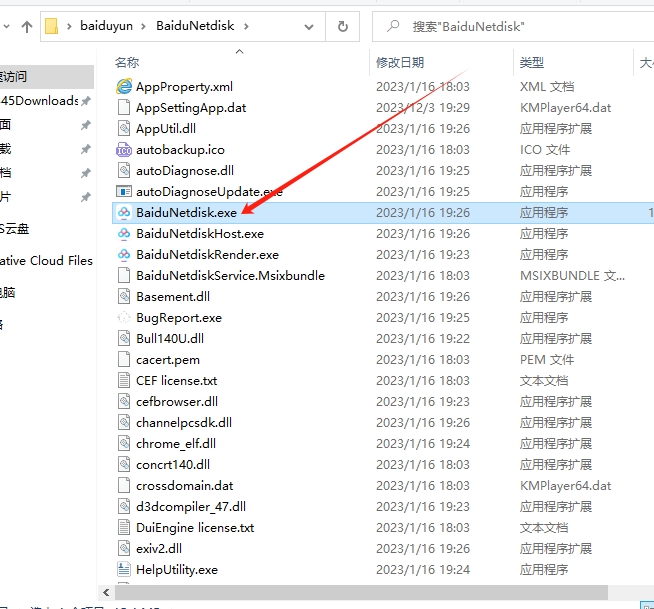The image size is (654, 609).
Task: Click the autobackup.ico file icon
Action: click(x=124, y=149)
